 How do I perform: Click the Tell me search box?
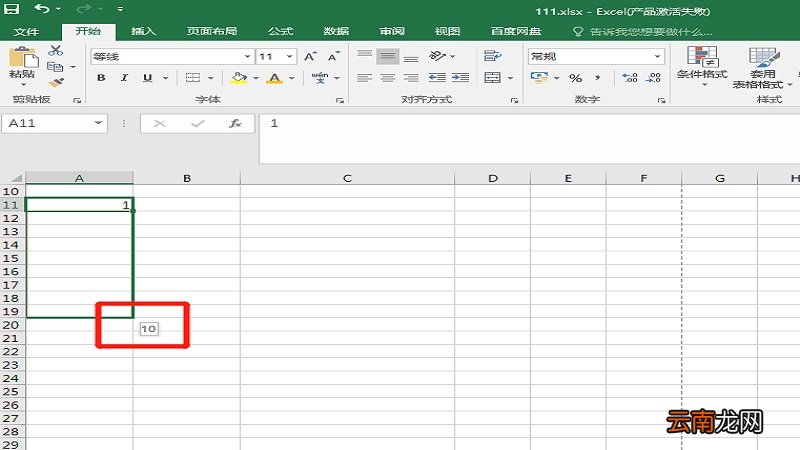click(x=643, y=32)
